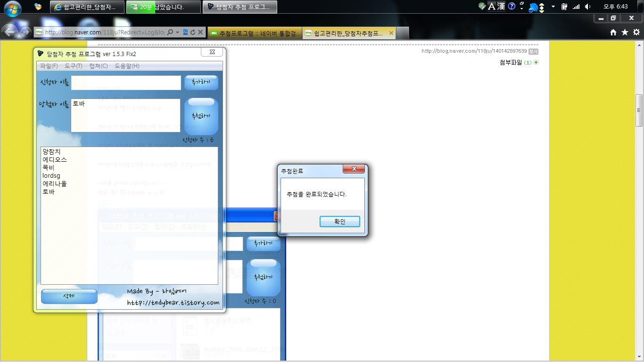Switch to 당첨자 추첨 프로그램 taskbar button
Screen dimensions: 644x362
[240, 7]
